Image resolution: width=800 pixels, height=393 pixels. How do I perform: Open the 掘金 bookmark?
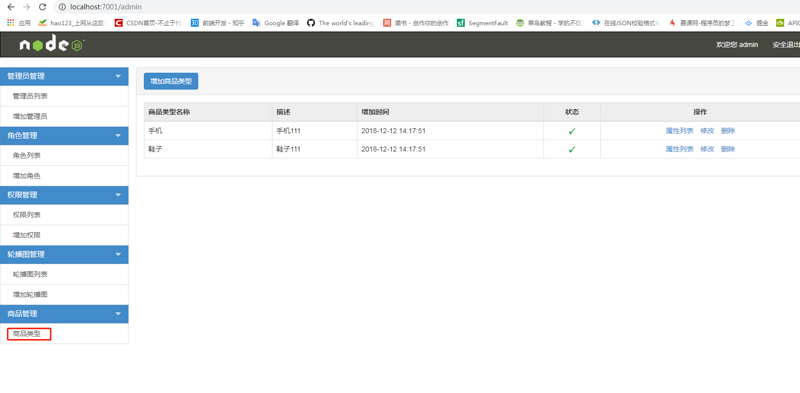[x=756, y=23]
